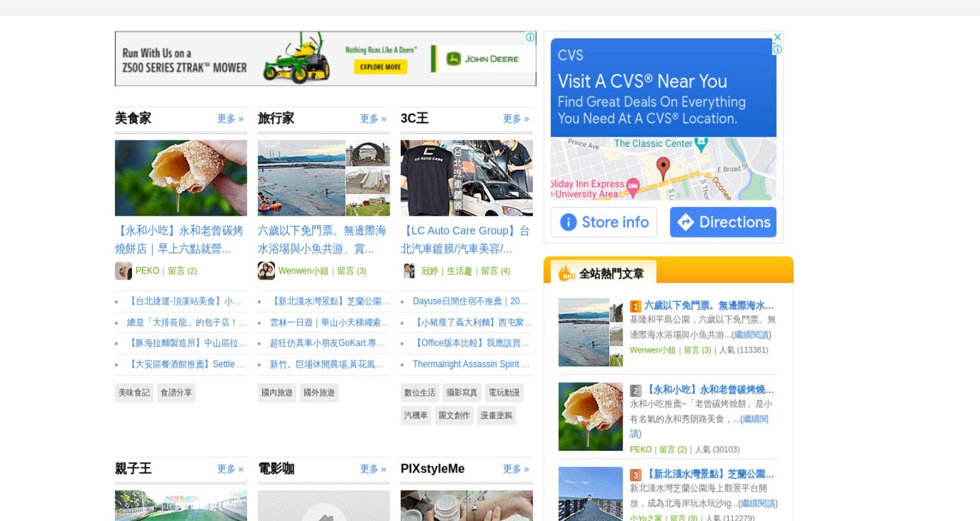Click rank 3 badge in hot articles
Screen dimensions: 980x521
635,475
